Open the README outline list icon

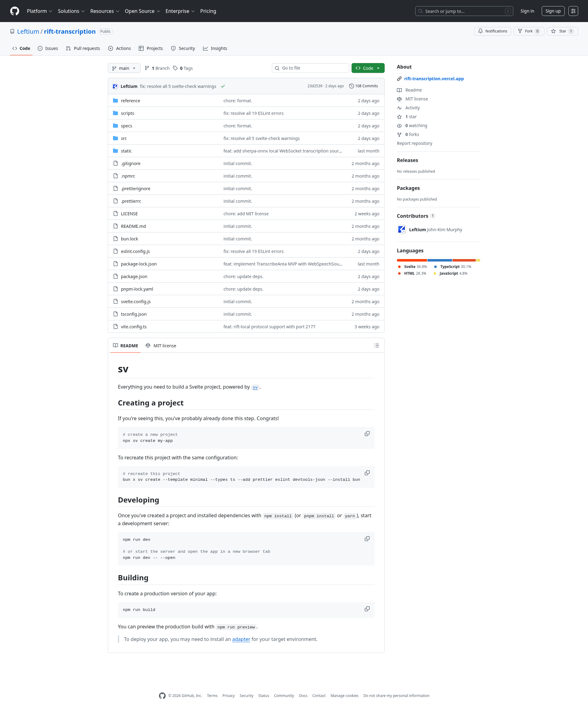(x=376, y=345)
